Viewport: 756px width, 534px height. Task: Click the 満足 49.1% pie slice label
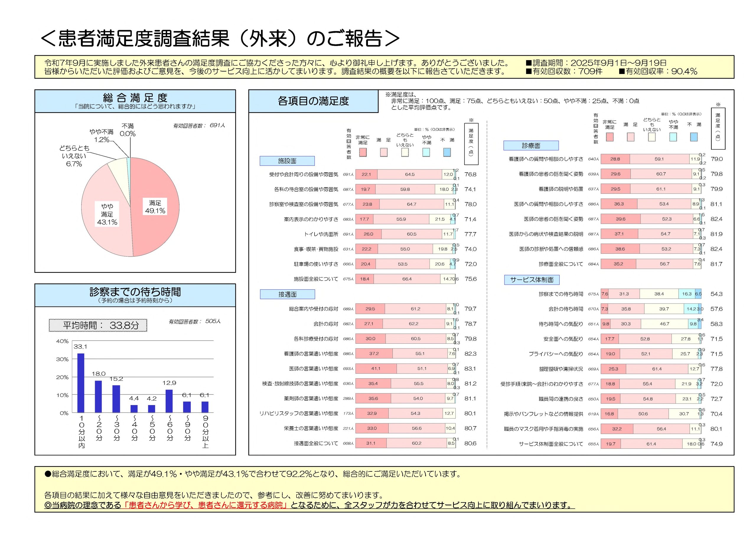pyautogui.click(x=155, y=207)
